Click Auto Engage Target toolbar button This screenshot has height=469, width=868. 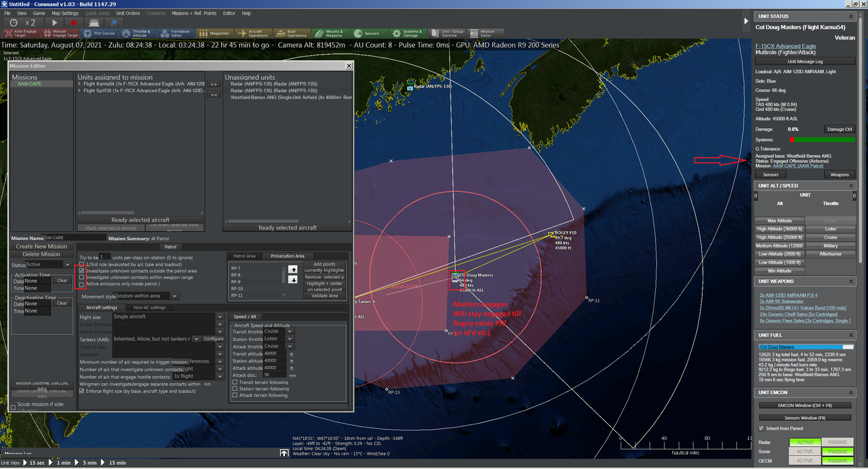20,33
